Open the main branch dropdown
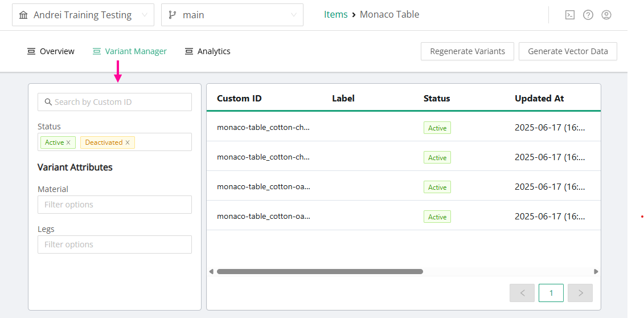 pyautogui.click(x=232, y=15)
